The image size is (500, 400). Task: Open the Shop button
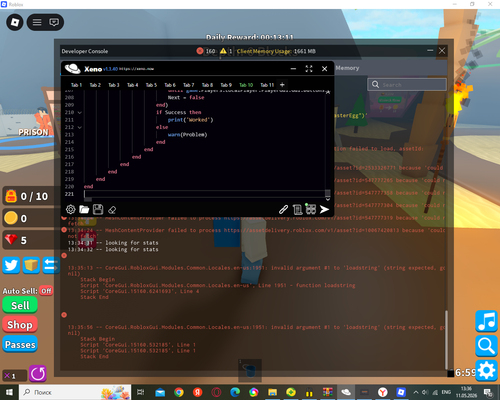(x=20, y=325)
